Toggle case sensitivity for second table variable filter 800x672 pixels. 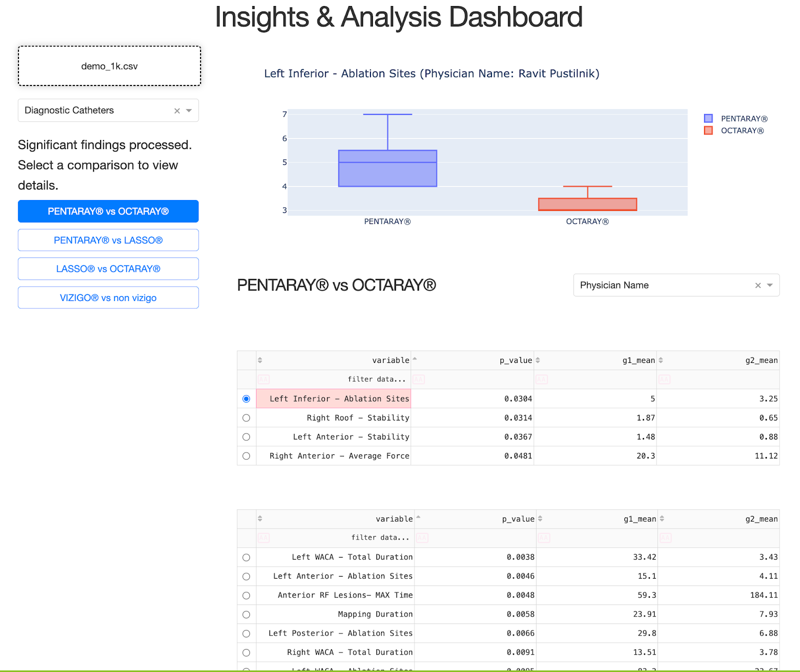click(263, 538)
